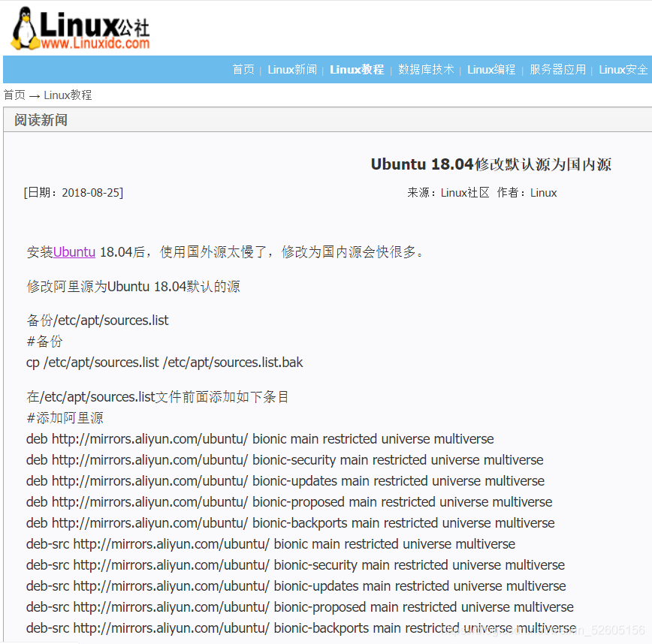Open the Linux新闻 navigation item

[292, 69]
